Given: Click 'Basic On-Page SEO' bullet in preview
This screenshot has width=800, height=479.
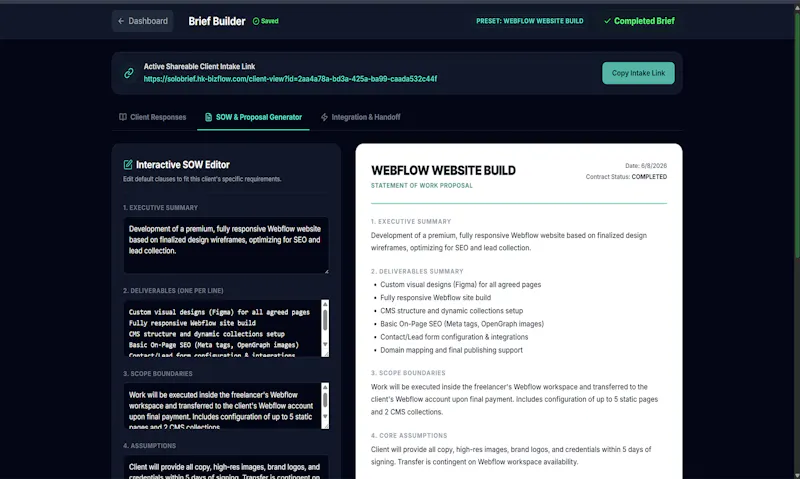Looking at the screenshot, I should (462, 324).
